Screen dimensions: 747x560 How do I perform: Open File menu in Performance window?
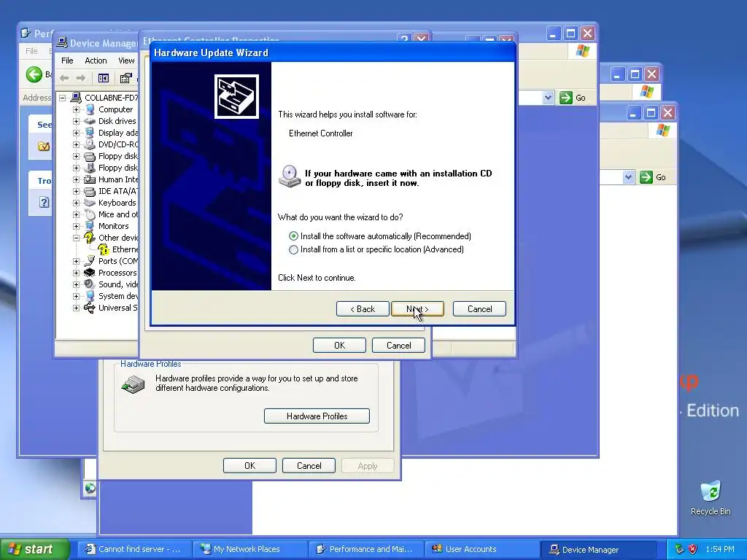[x=31, y=51]
